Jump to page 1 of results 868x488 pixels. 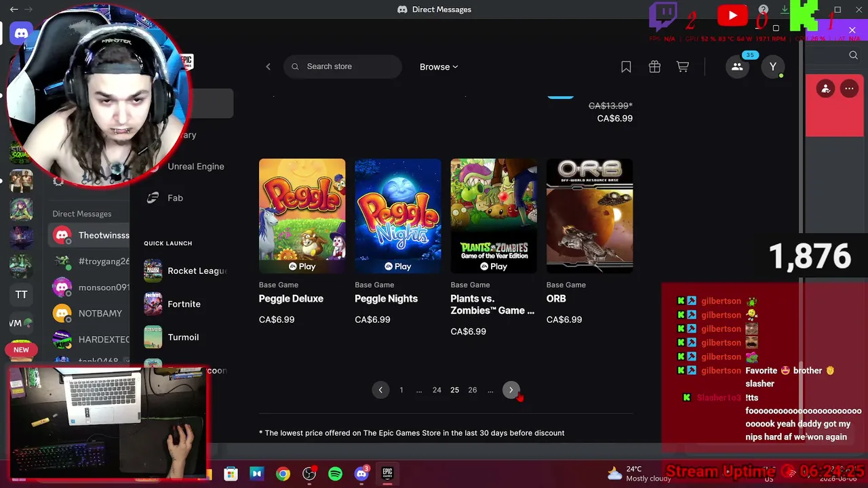pyautogui.click(x=401, y=390)
